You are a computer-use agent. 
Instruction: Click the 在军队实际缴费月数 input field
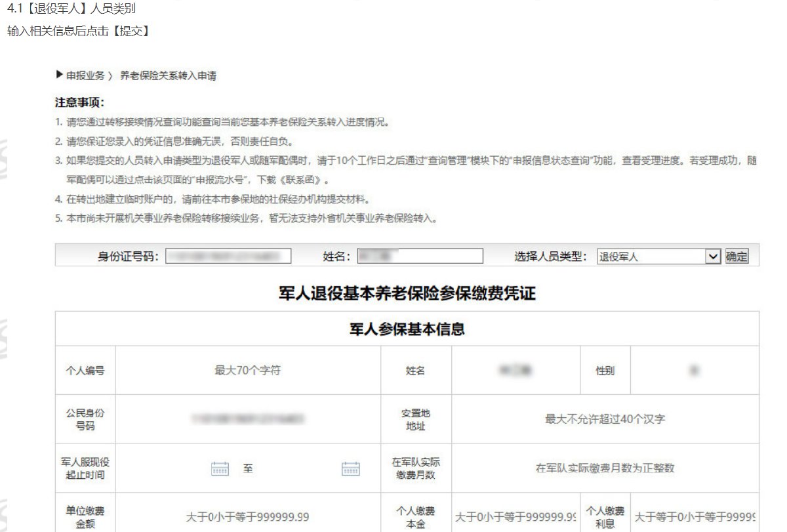(x=605, y=468)
